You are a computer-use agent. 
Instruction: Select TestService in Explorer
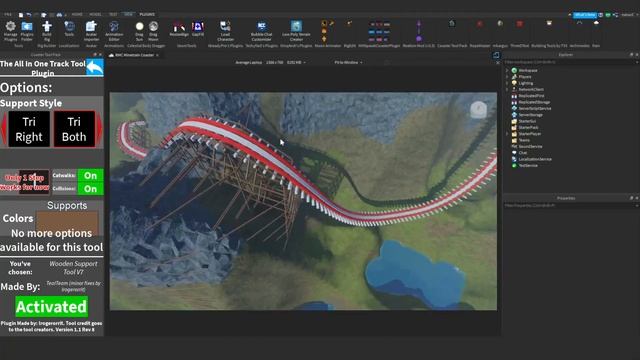pos(524,165)
